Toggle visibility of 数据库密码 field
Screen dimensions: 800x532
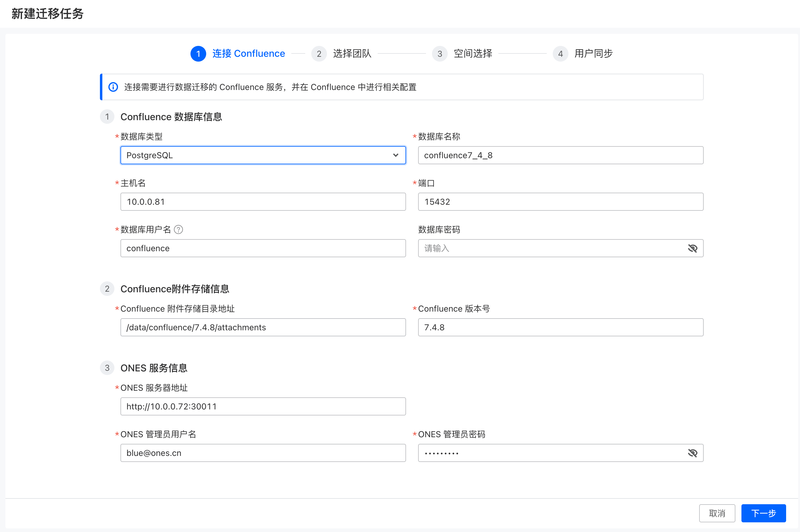point(693,248)
